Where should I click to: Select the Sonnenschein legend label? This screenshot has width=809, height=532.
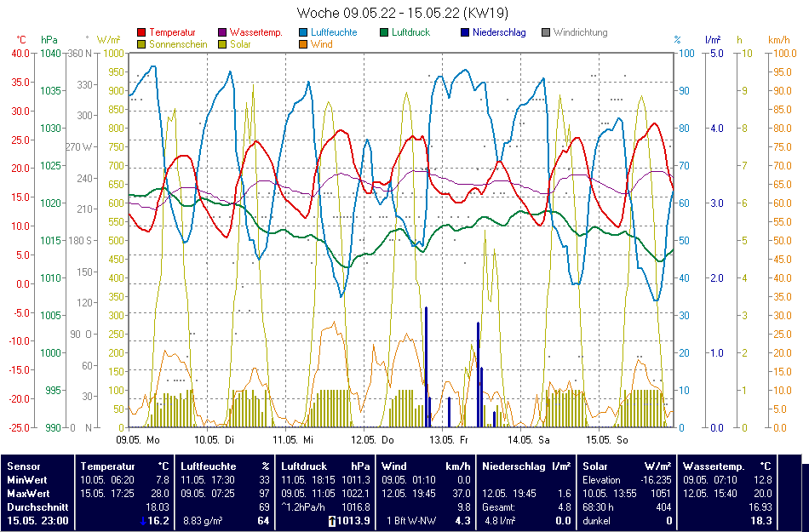tap(178, 44)
